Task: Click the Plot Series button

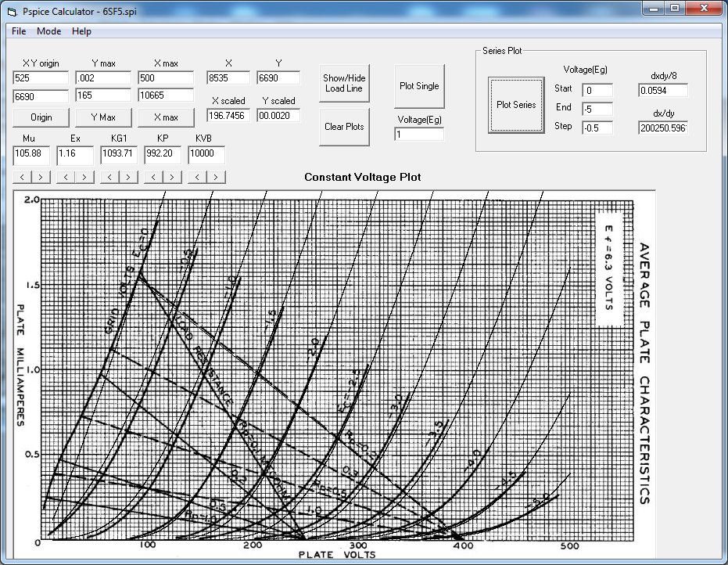Action: pos(516,105)
